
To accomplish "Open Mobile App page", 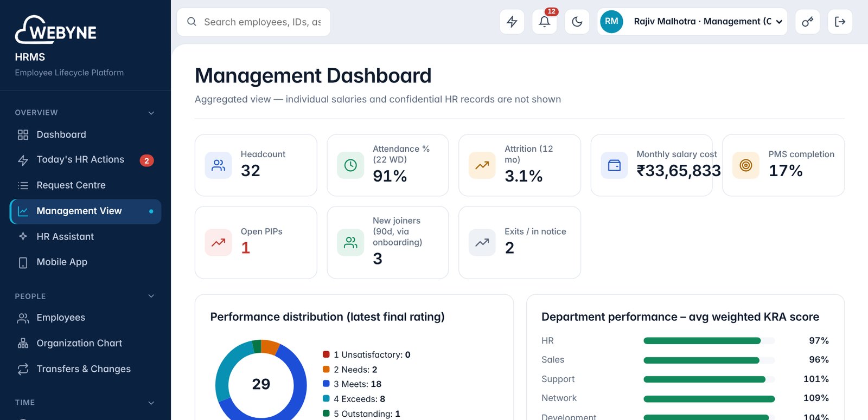I will click(x=85, y=262).
